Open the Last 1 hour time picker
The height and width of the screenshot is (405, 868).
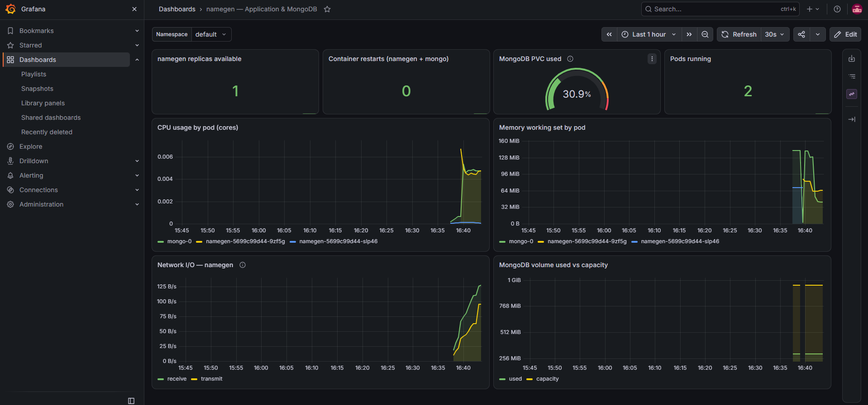(x=649, y=34)
